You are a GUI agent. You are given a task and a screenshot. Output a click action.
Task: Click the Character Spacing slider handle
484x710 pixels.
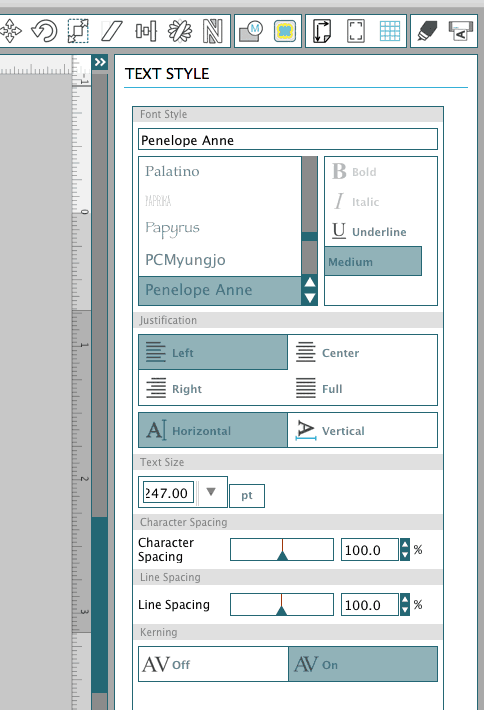point(283,555)
